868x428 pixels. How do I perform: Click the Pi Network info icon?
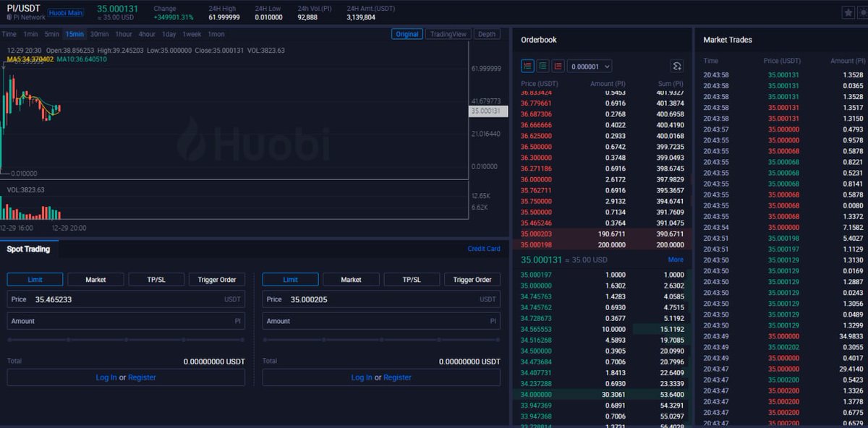point(9,17)
